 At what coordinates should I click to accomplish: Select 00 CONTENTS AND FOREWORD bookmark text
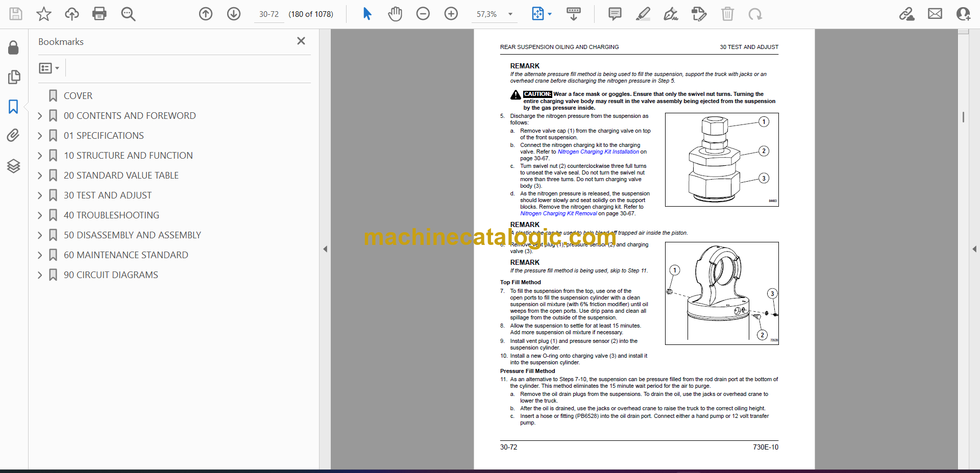click(x=130, y=116)
